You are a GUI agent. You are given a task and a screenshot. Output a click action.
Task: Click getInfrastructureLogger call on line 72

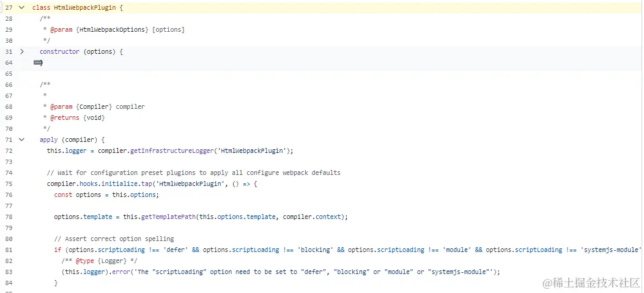172,151
